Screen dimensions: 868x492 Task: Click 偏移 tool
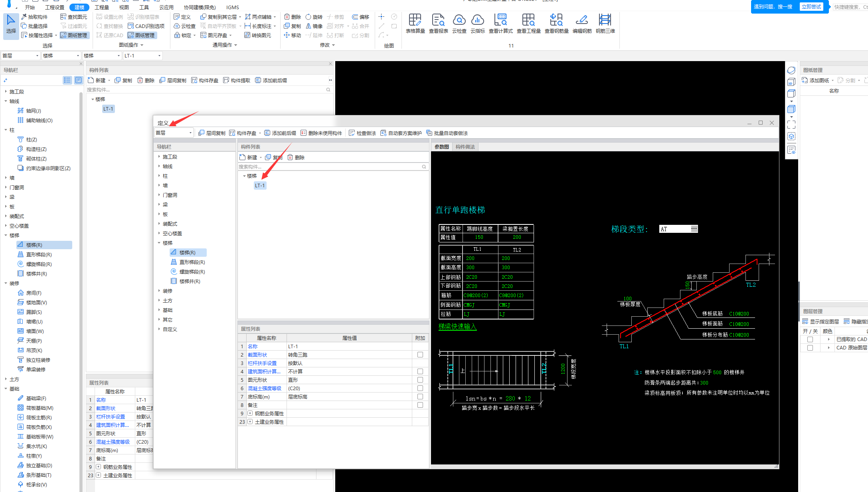361,17
